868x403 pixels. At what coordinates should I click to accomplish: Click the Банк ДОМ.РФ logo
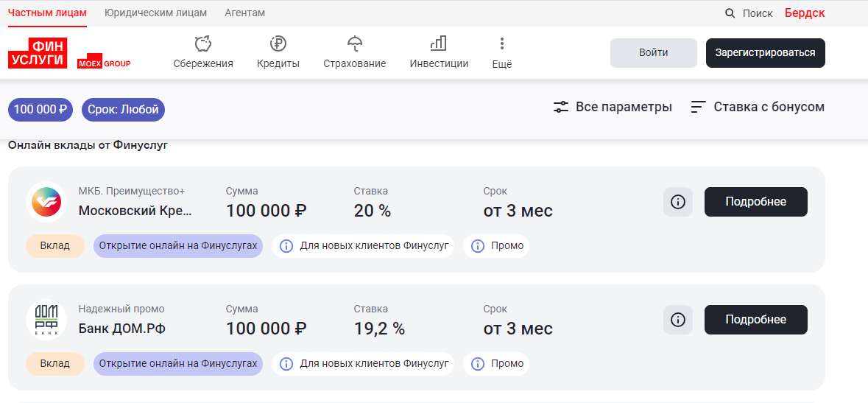(x=46, y=320)
